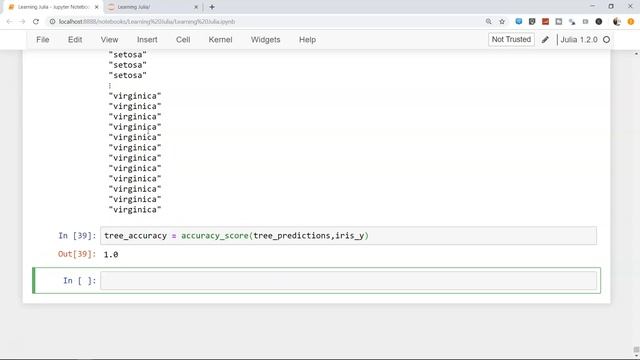
Task: Click the site information icon in address bar
Action: click(52, 22)
